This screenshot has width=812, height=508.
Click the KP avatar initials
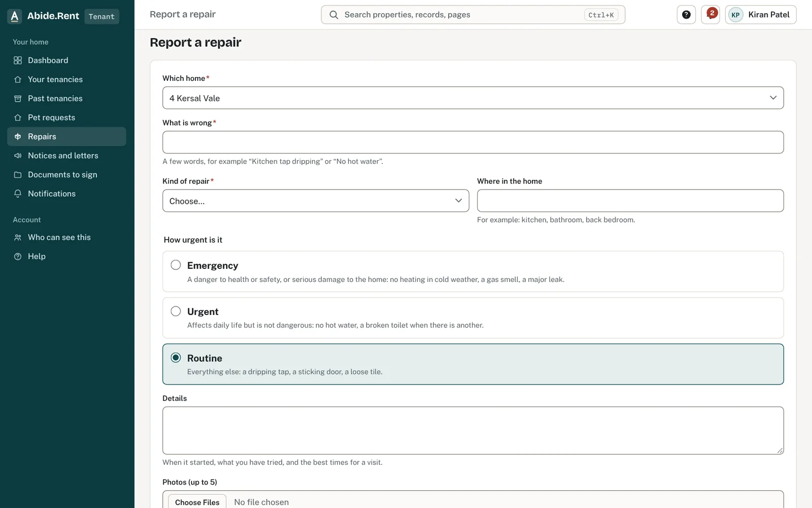736,15
